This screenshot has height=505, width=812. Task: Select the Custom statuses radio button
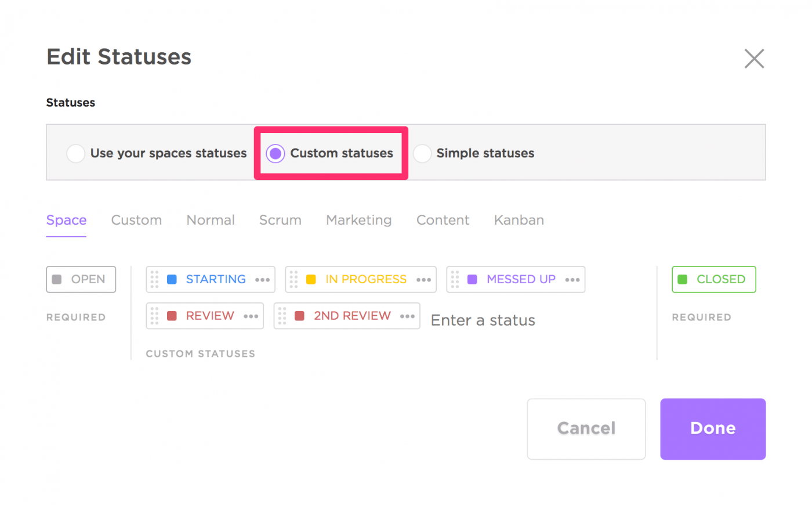(x=275, y=153)
